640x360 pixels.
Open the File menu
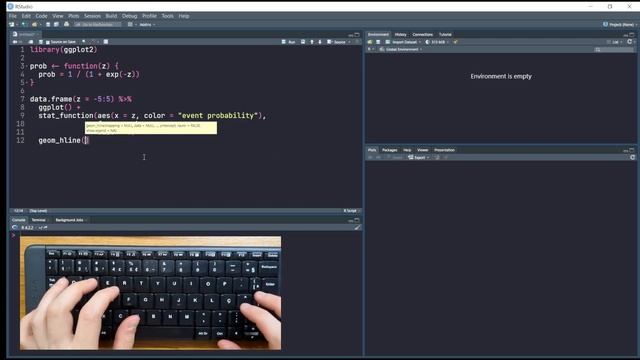(13, 16)
